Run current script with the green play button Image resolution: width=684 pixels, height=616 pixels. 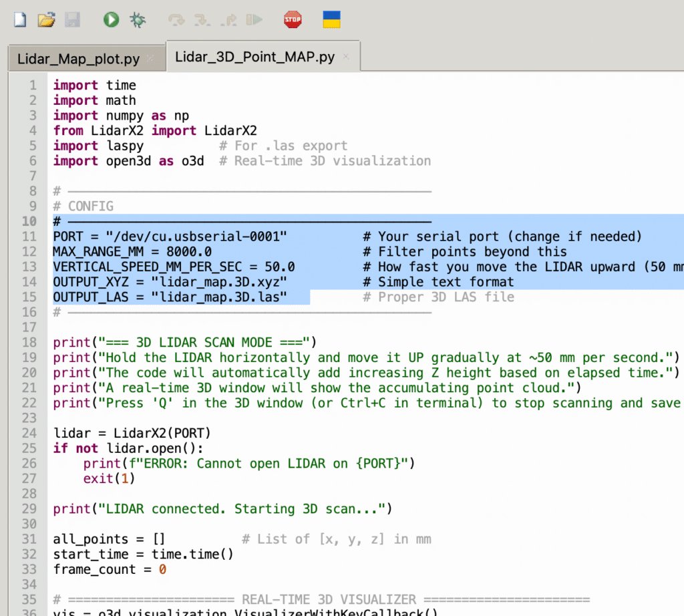pyautogui.click(x=112, y=19)
